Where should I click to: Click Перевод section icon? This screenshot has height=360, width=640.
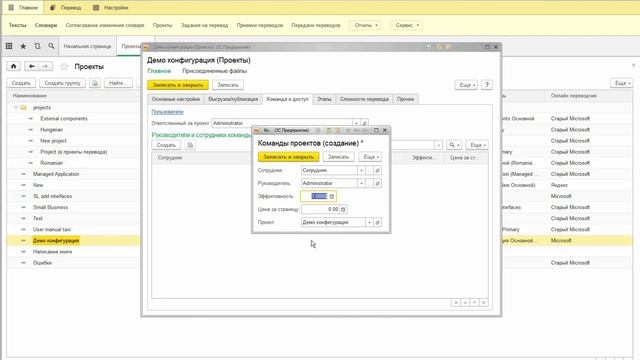(x=53, y=7)
